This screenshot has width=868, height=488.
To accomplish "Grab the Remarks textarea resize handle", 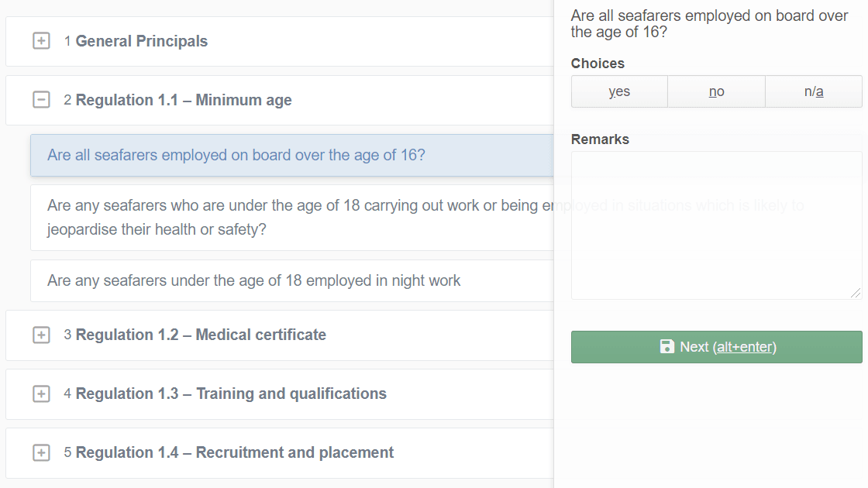I will point(856,293).
